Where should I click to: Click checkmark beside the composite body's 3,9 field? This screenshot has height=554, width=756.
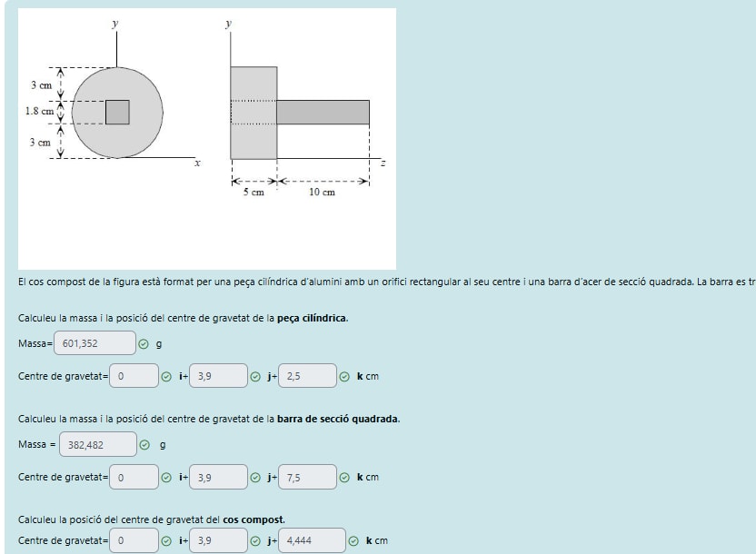click(255, 541)
